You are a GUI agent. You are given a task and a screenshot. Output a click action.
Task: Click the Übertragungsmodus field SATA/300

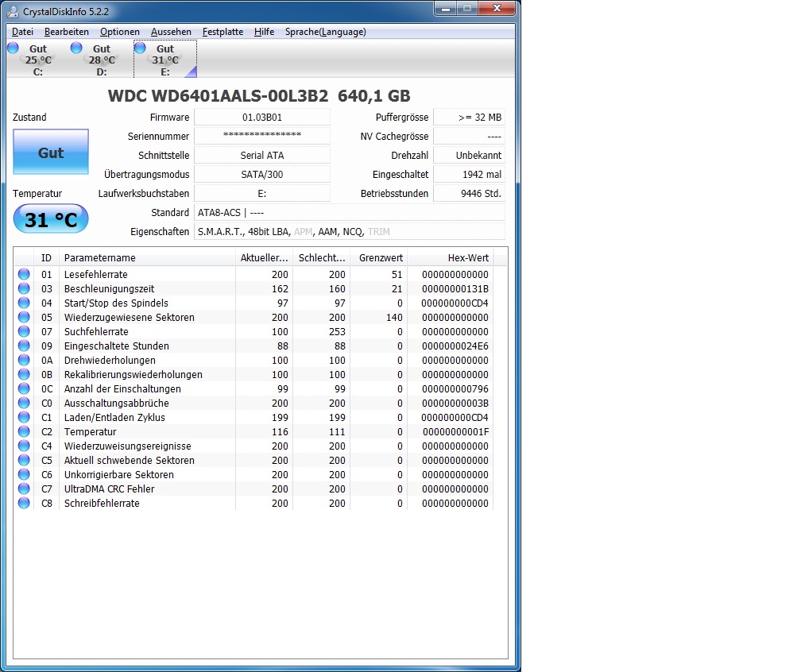coord(262,175)
